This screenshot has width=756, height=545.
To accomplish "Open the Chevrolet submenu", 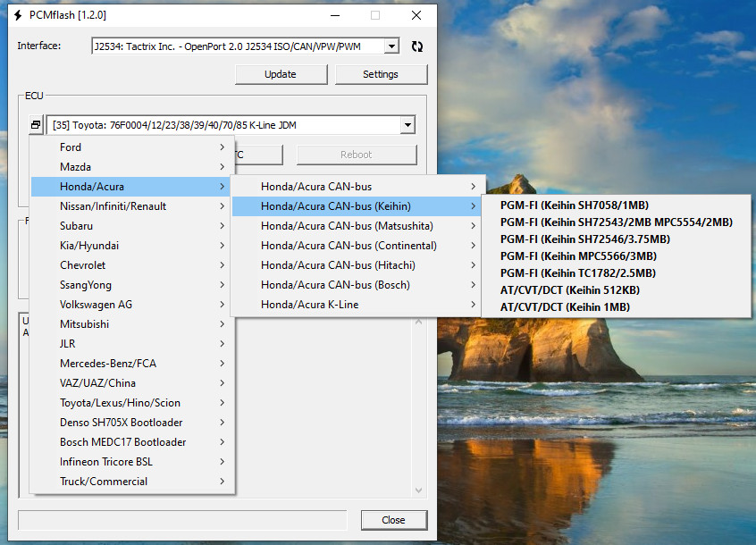I will (132, 265).
